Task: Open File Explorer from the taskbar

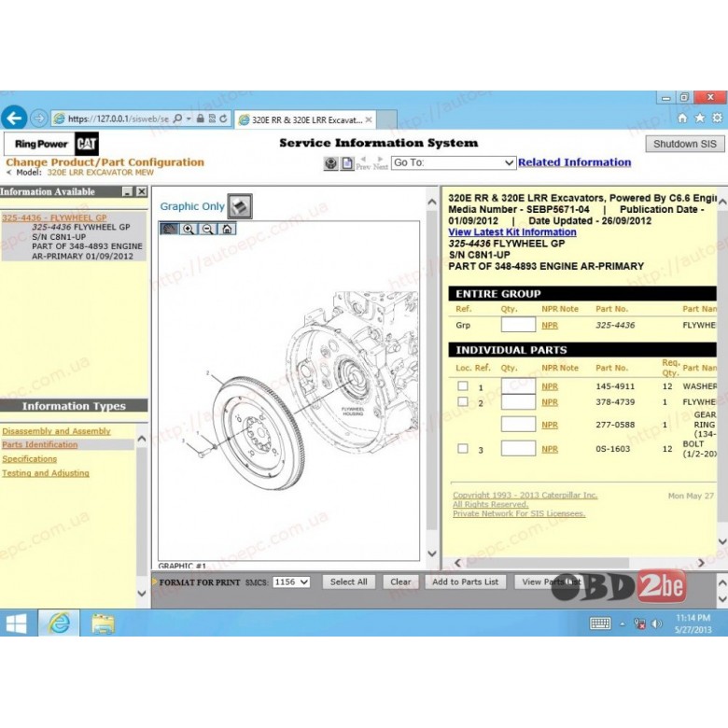Action: click(x=103, y=623)
